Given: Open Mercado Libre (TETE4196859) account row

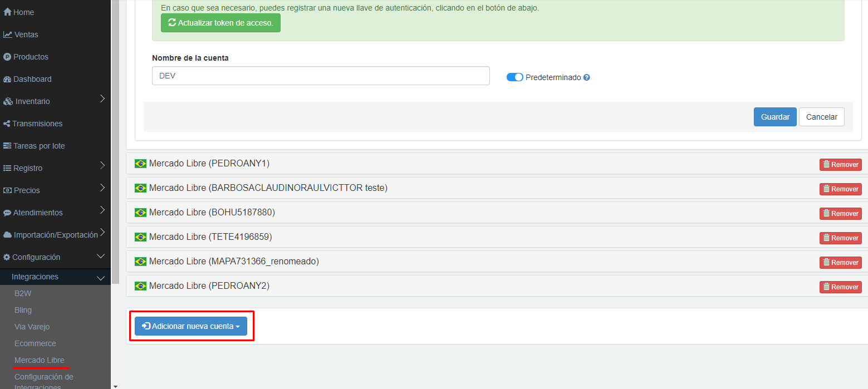Looking at the screenshot, I should pyautogui.click(x=497, y=237).
